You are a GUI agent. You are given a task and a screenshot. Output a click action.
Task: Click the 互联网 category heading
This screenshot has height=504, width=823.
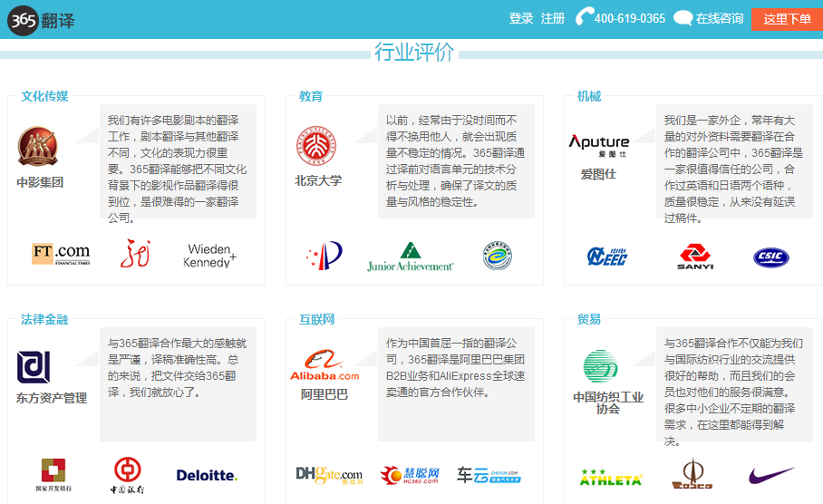[x=316, y=319]
